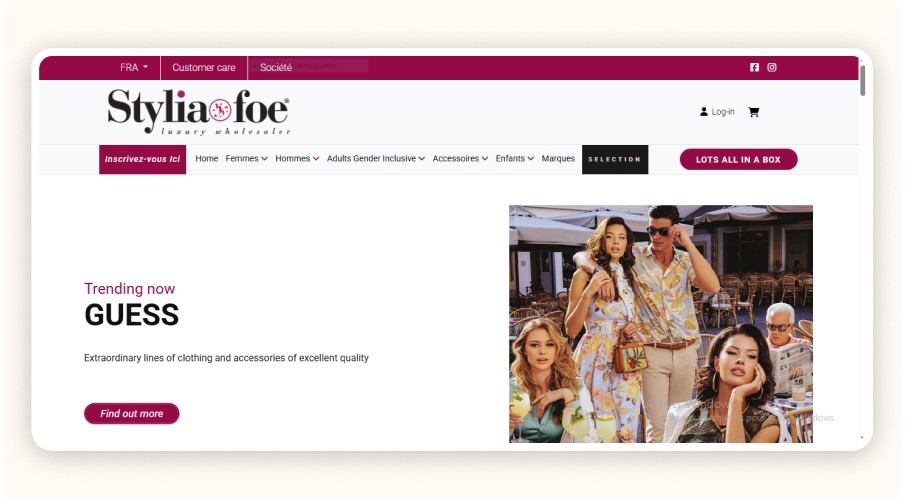Expand the Enfants menu
Screen dimensions: 905x500
(515, 159)
